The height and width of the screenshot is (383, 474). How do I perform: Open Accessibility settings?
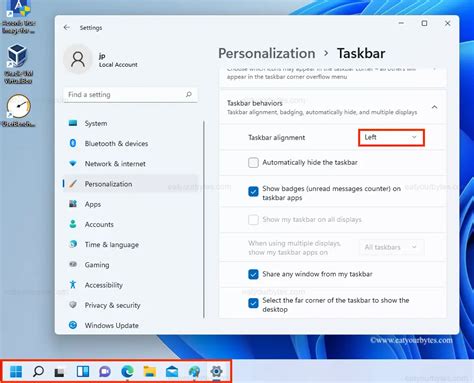131,285
